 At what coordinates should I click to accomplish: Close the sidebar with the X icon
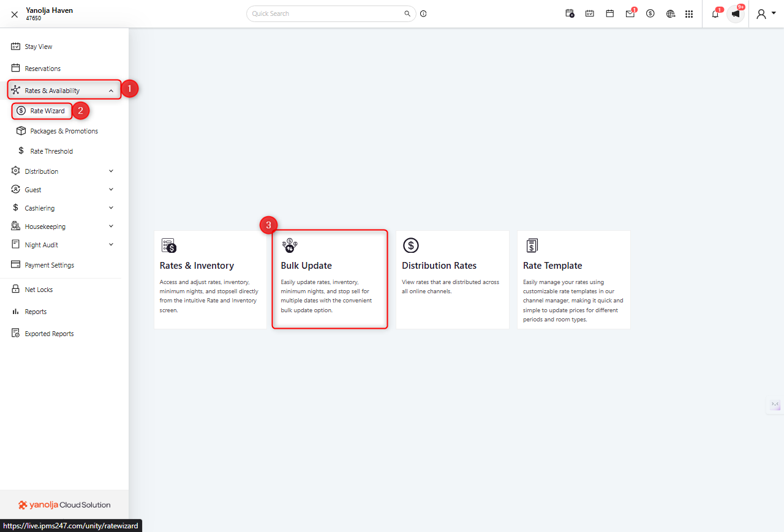pos(15,15)
